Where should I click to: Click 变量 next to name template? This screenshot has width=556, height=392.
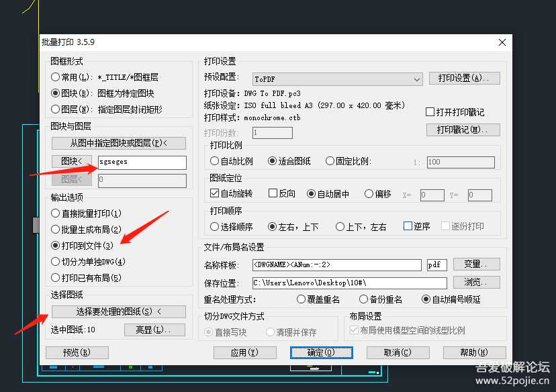point(476,264)
